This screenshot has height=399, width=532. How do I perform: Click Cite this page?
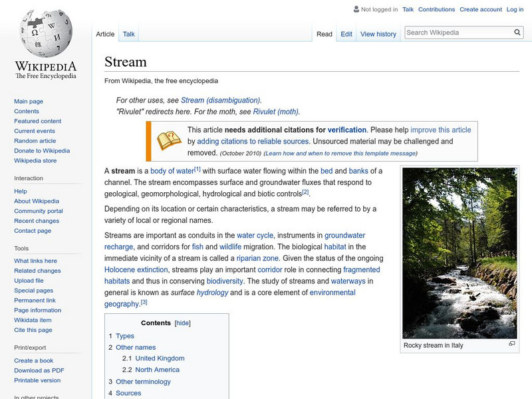coord(33,329)
